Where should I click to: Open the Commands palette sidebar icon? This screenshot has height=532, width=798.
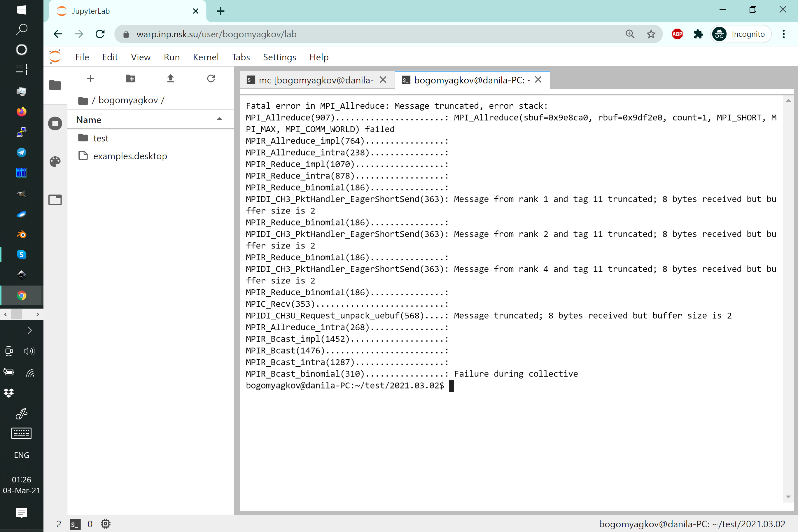[55, 162]
